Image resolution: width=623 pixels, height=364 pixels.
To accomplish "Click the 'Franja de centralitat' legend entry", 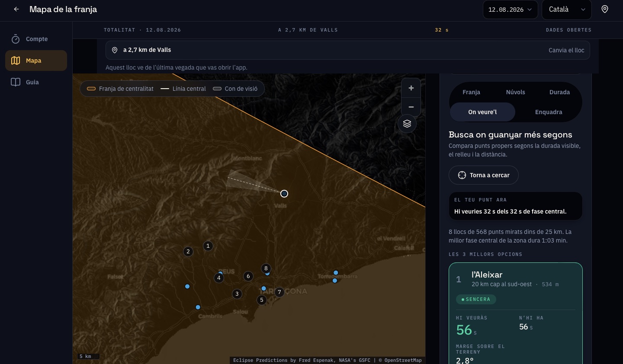I will point(120,89).
